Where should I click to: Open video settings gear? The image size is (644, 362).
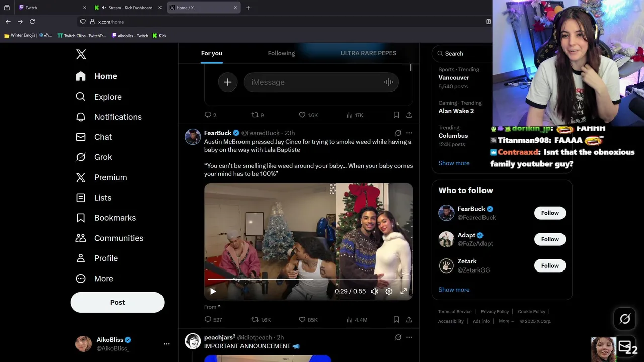click(x=389, y=291)
